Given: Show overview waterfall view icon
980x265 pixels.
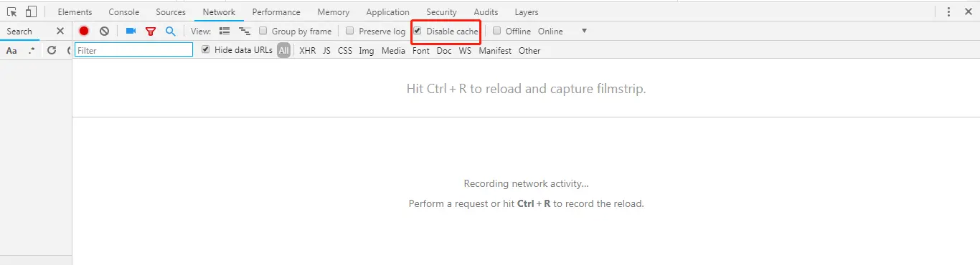Looking at the screenshot, I should point(245,31).
